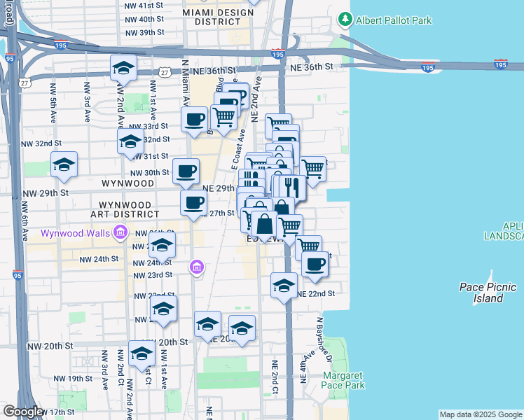524x420 pixels.
Task: Click the fork and knife restaurant marker
Action: pyautogui.click(x=292, y=187)
